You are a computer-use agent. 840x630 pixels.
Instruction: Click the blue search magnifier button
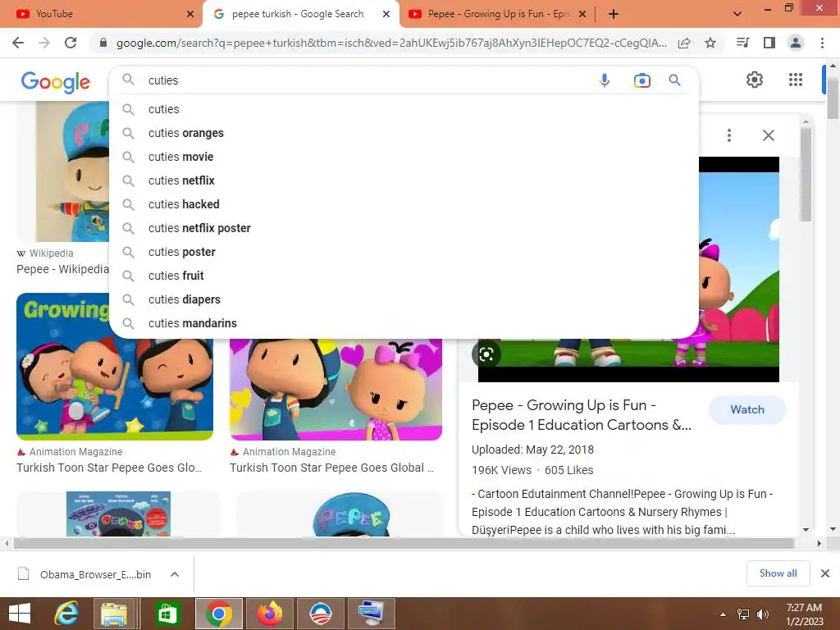674,80
